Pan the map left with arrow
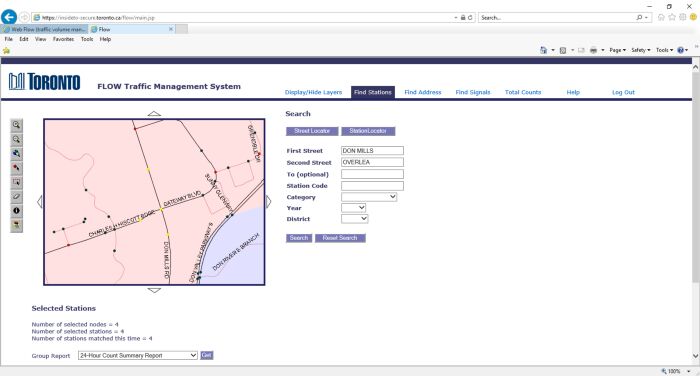 (x=40, y=202)
